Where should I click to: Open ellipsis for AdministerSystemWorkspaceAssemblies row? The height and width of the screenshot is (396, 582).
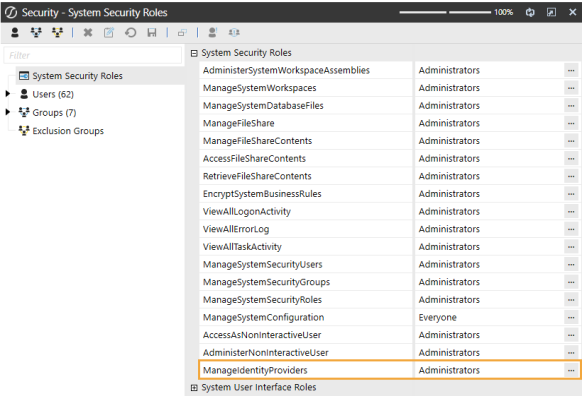click(571, 70)
